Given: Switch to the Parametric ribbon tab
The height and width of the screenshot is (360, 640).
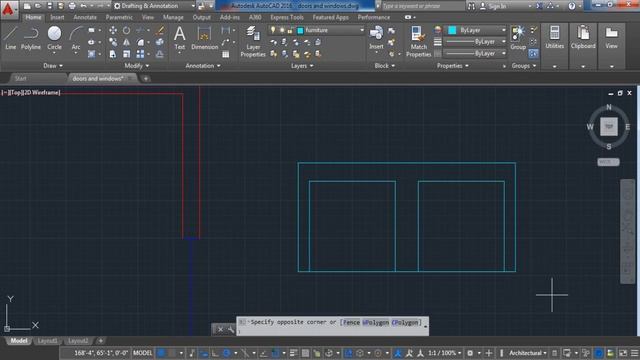Looking at the screenshot, I should (119, 17).
